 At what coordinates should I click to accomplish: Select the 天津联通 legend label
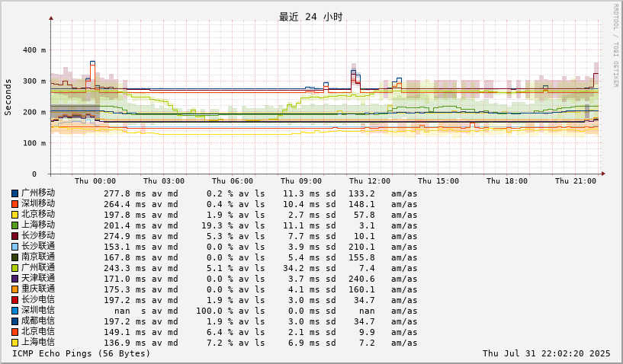click(38, 279)
